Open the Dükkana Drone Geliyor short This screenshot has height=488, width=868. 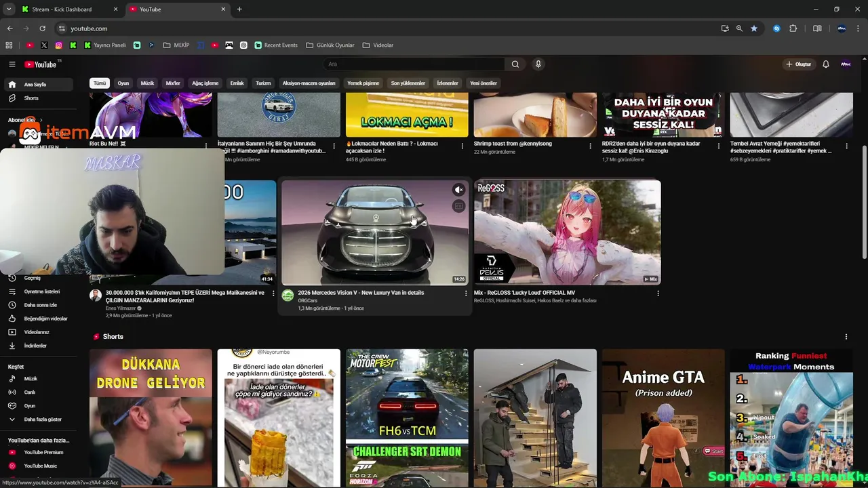point(151,418)
